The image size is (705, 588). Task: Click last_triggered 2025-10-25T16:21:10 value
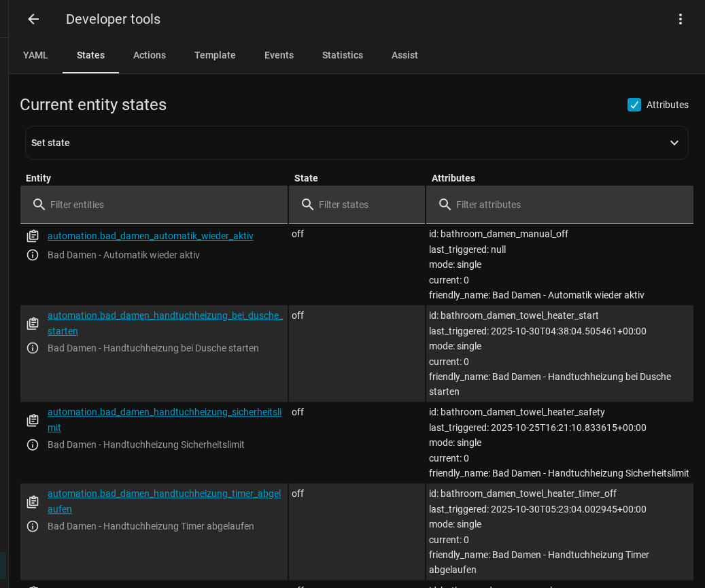coord(568,428)
